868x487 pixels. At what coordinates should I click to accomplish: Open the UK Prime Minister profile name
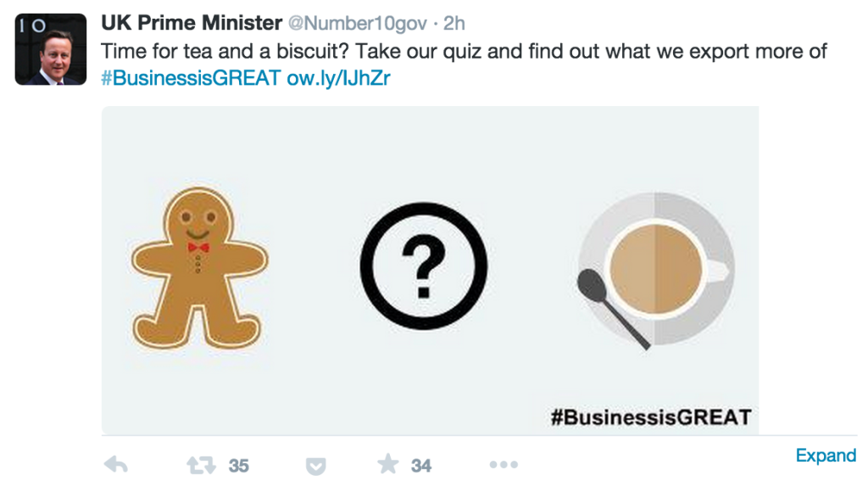pos(192,23)
